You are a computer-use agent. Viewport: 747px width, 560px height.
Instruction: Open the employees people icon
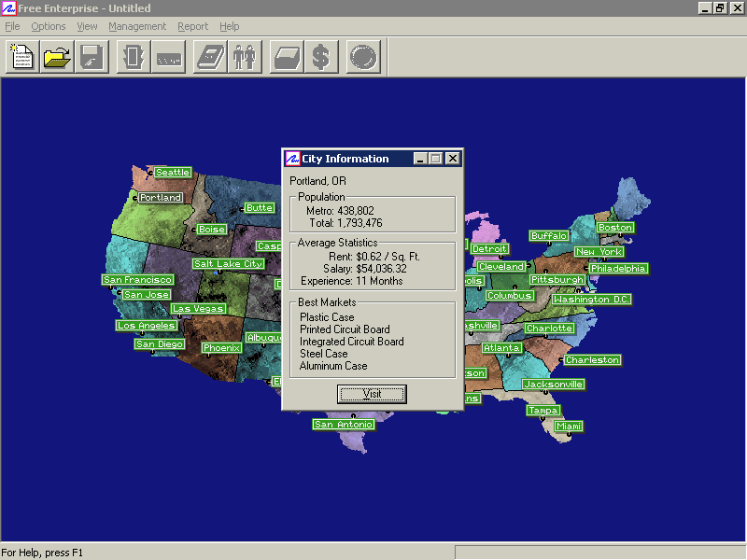pos(244,58)
